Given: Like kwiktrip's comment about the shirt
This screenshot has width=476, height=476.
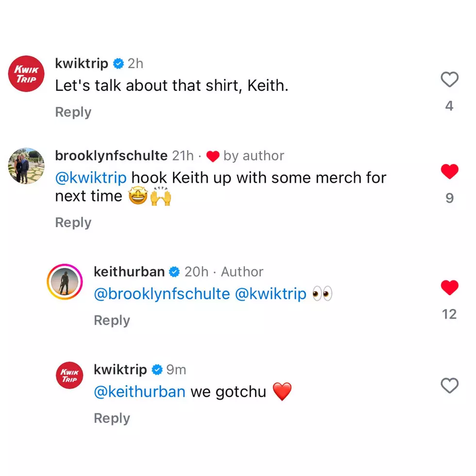Looking at the screenshot, I should click(449, 80).
